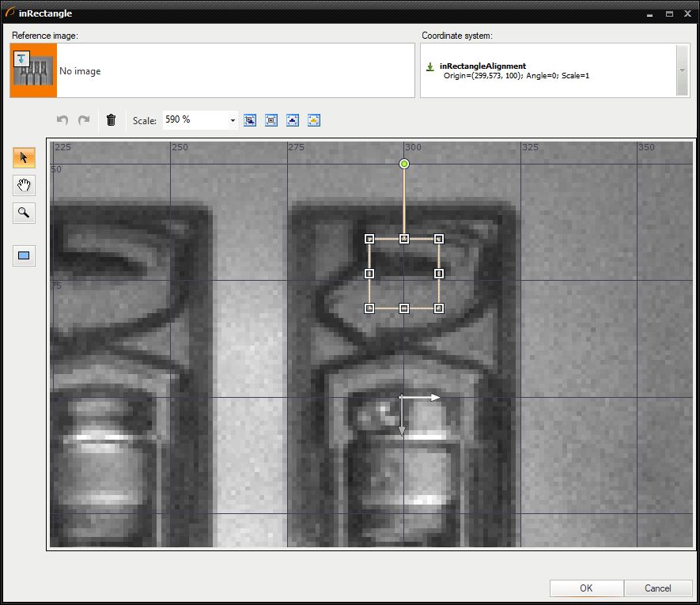The image size is (700, 605).
Task: Activate the hand pan tool
Action: tap(24, 185)
